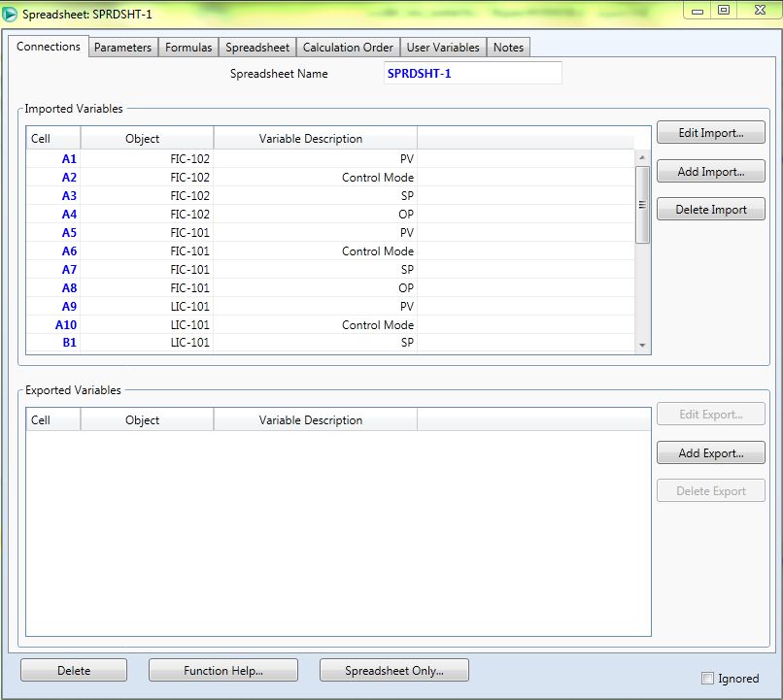Click the Object column header in imports
This screenshot has width=783, height=700.
[x=142, y=139]
